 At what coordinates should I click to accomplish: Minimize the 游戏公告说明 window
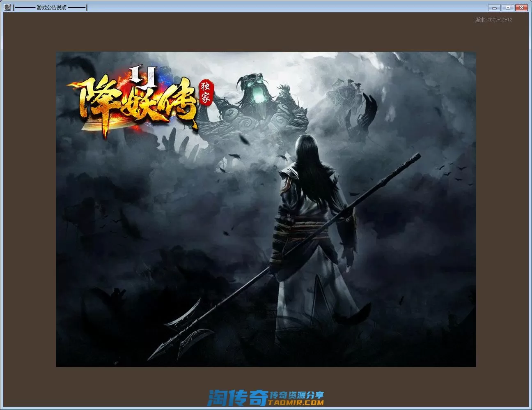coord(494,7)
